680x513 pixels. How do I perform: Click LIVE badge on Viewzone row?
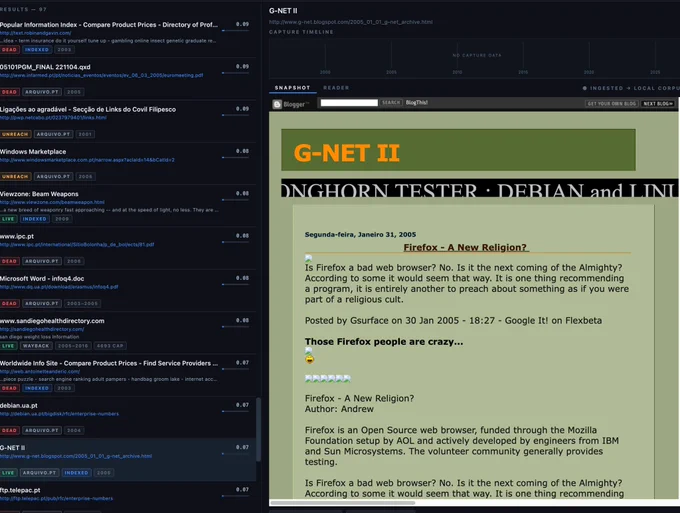coord(8,219)
